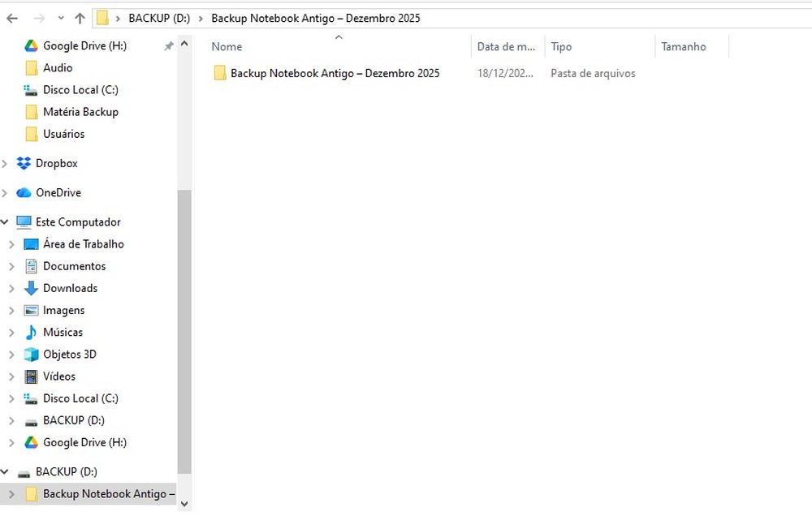Click the Matéria Backup folder icon
The image size is (812, 516).
31,112
